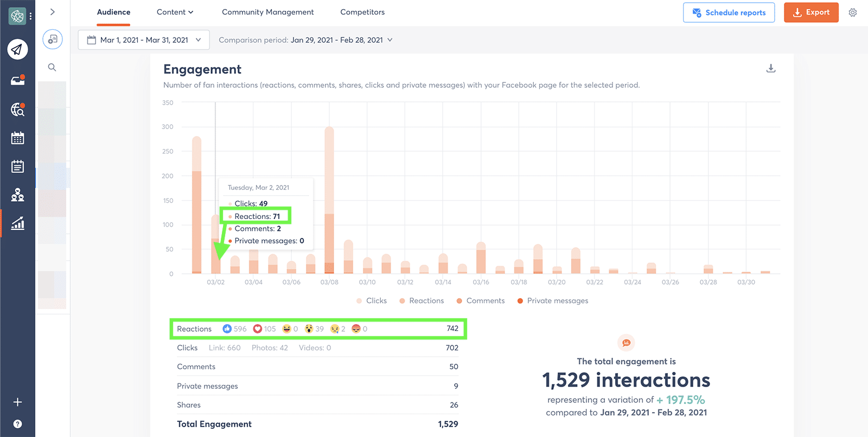Viewport: 868px width, 437px height.
Task: Click the Private messages legend color dot
Action: tap(520, 301)
